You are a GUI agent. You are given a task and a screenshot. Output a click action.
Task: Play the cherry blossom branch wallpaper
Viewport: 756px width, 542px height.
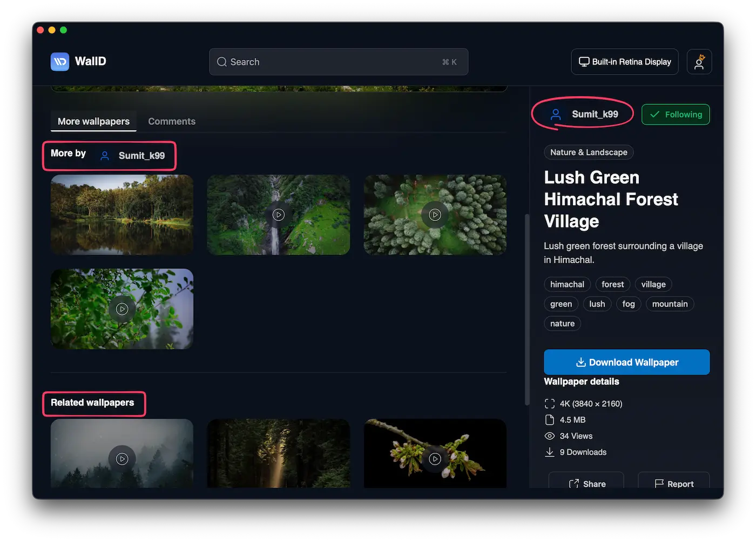[435, 459]
